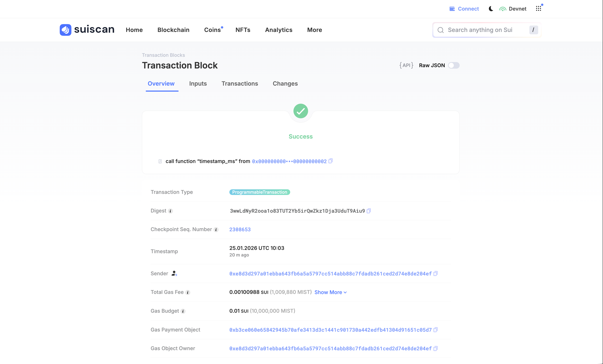Image resolution: width=603 pixels, height=364 pixels.
Task: Toggle dark mode with the moon icon
Action: (491, 9)
